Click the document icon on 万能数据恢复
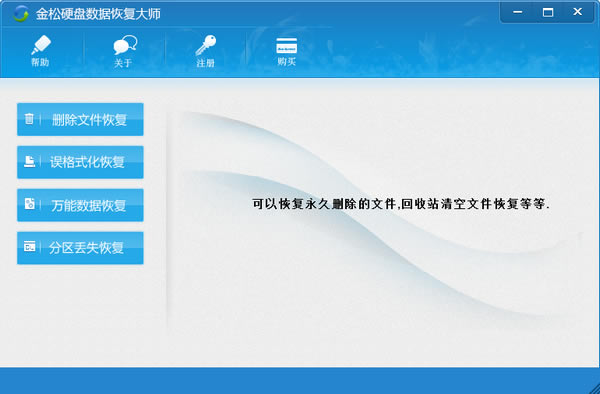The image size is (600, 394). point(29,204)
